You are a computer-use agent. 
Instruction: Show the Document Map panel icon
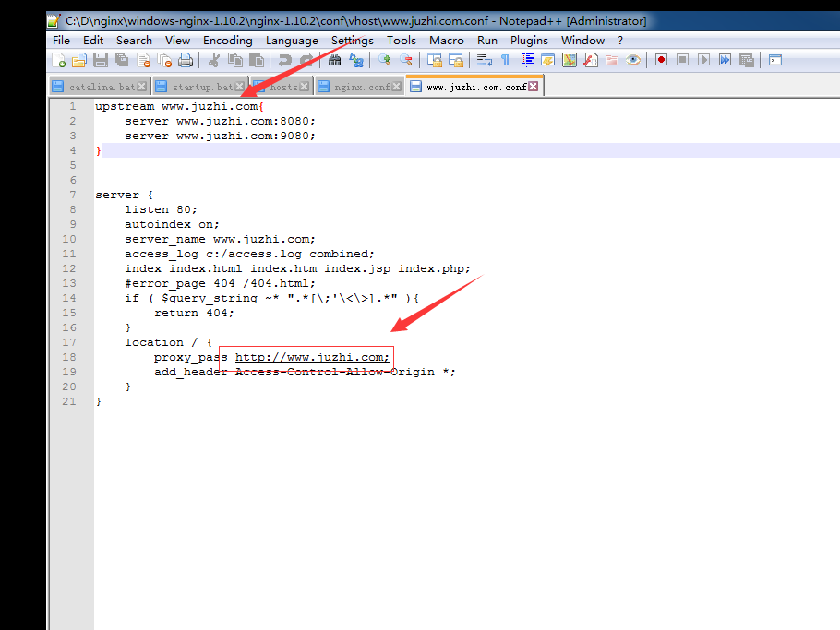570,61
